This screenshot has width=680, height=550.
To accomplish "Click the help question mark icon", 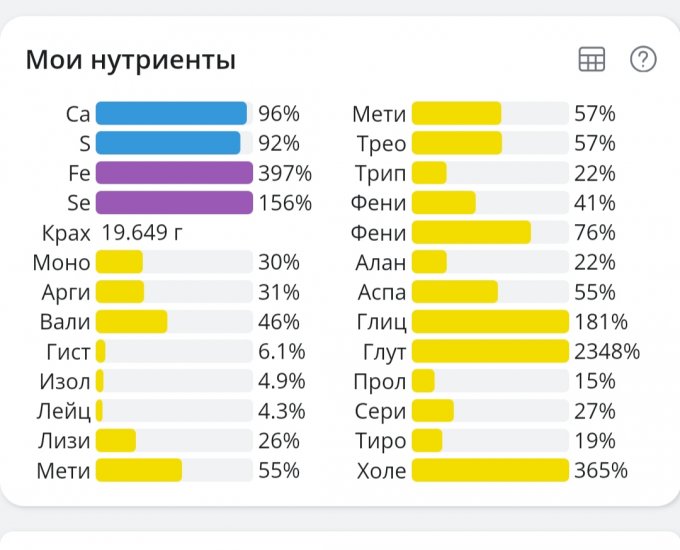I will (x=643, y=60).
